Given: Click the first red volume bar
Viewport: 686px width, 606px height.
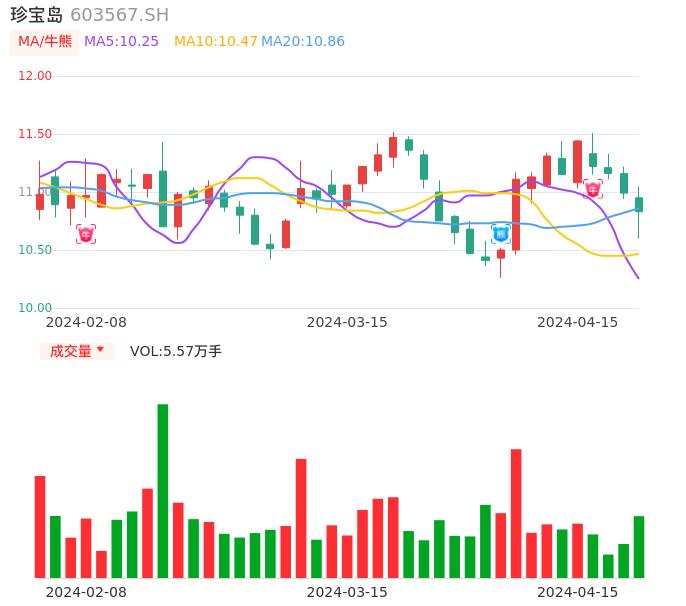Looking at the screenshot, I should tap(40, 527).
